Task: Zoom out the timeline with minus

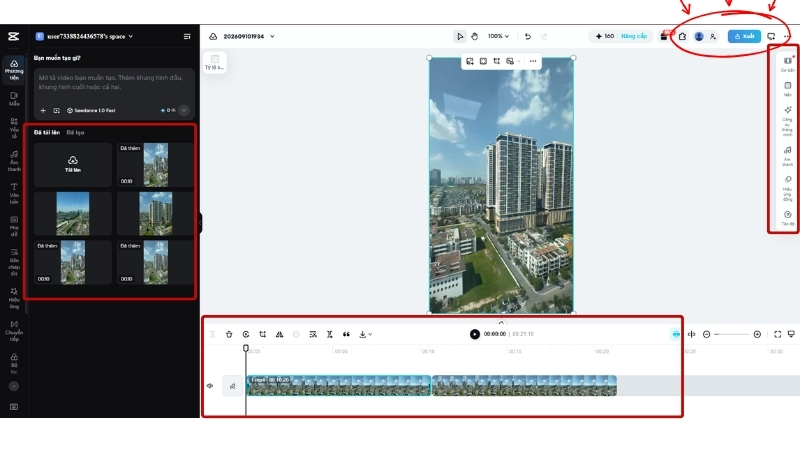Action: [x=707, y=334]
